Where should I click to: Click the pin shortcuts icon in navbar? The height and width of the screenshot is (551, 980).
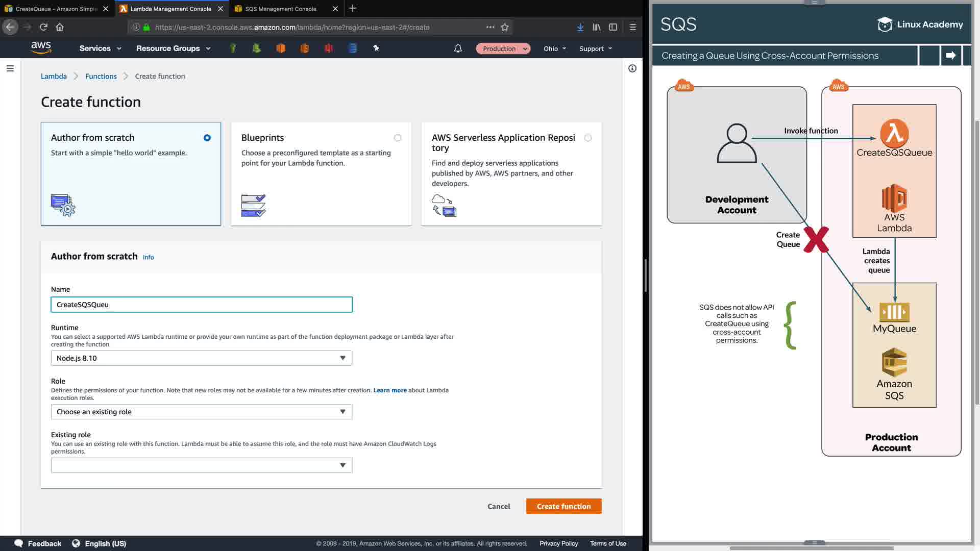click(376, 48)
